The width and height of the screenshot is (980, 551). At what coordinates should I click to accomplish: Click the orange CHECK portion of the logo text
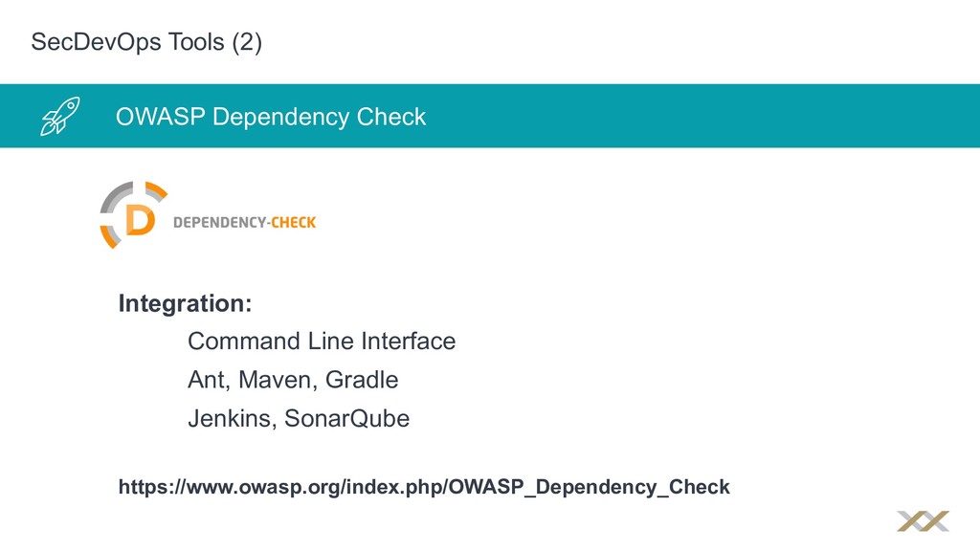[293, 222]
